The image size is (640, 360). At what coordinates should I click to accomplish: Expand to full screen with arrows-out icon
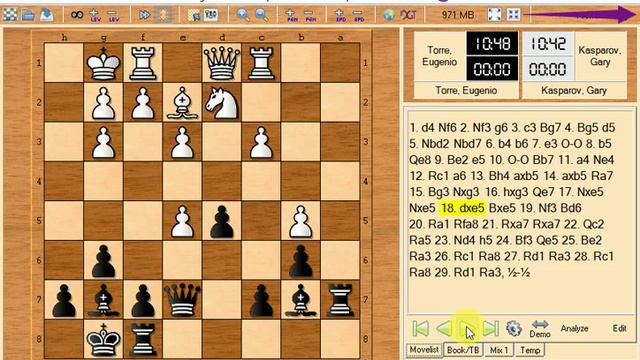(494, 15)
